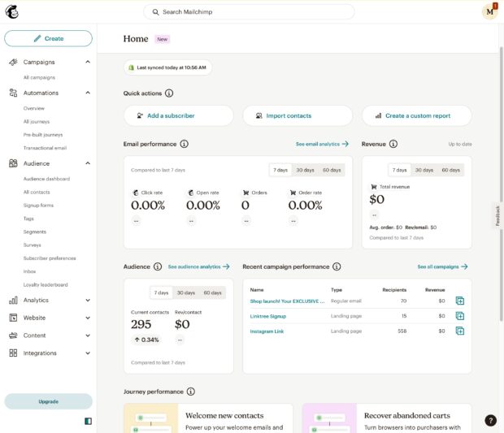
Task: Click Create a custom report button
Action: click(417, 115)
